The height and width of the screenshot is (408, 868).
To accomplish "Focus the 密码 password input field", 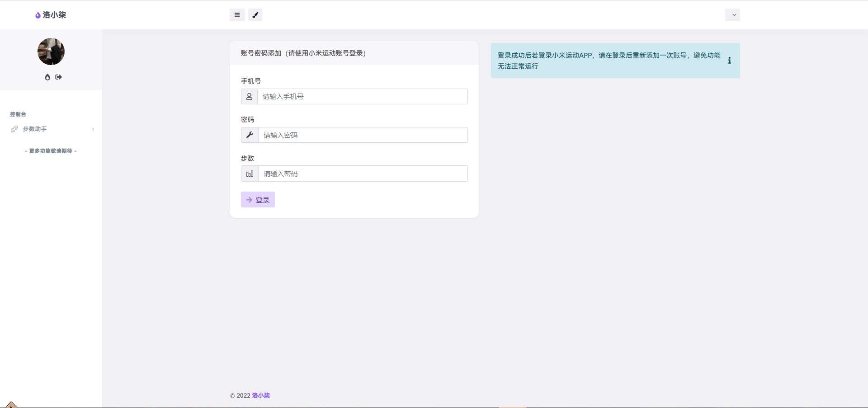I will pyautogui.click(x=363, y=135).
